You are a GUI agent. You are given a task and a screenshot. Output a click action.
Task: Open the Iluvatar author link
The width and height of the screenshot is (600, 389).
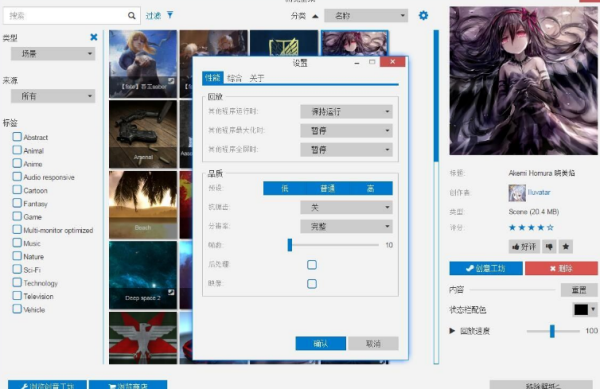(x=539, y=192)
